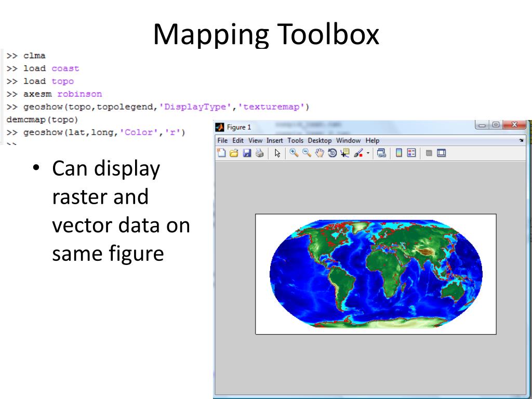Click the 'load coast' command line
Screen dimensions: 532x399
point(43,69)
